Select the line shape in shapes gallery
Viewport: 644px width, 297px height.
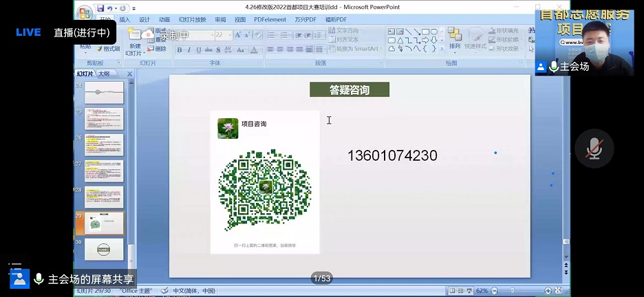pos(409,32)
